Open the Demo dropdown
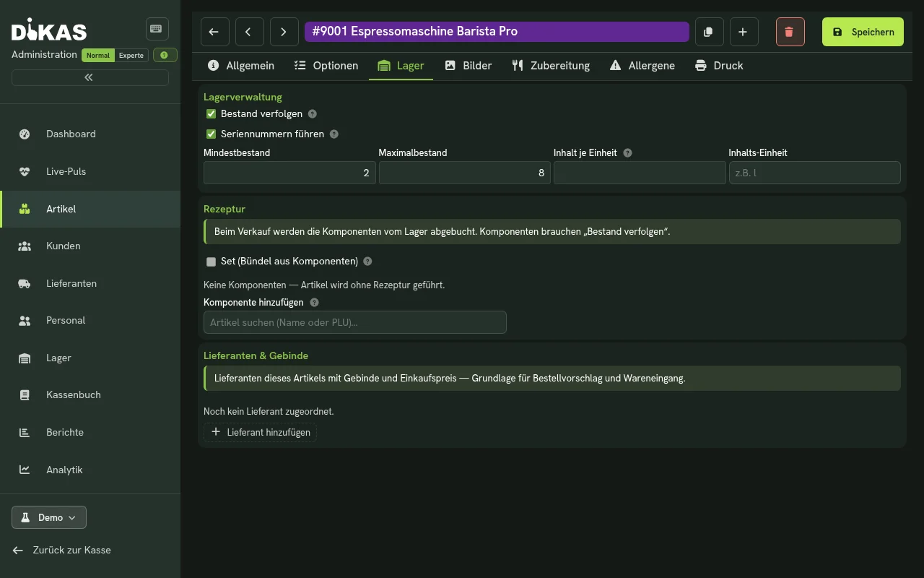Image resolution: width=924 pixels, height=578 pixels. [49, 517]
